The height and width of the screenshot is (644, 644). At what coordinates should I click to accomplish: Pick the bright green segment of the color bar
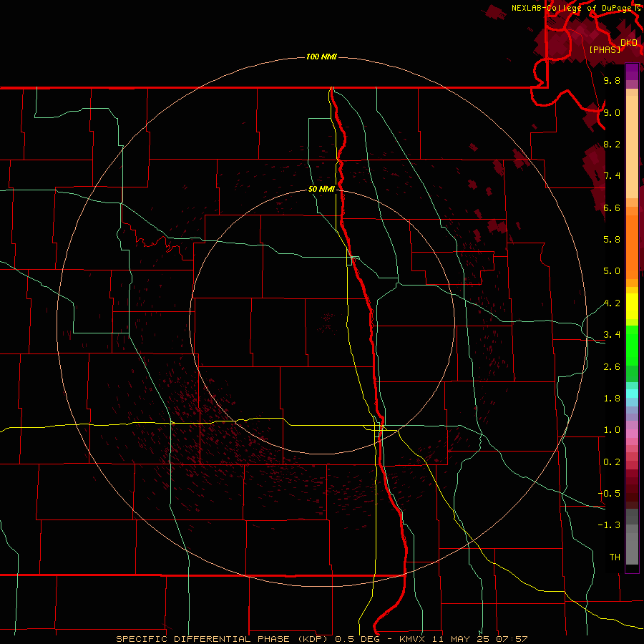632,345
